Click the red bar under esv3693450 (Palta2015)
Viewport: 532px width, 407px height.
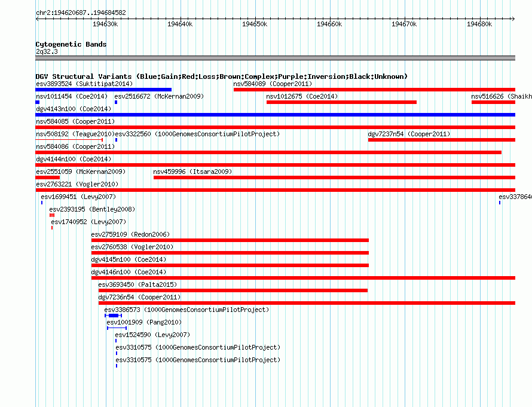(x=233, y=290)
